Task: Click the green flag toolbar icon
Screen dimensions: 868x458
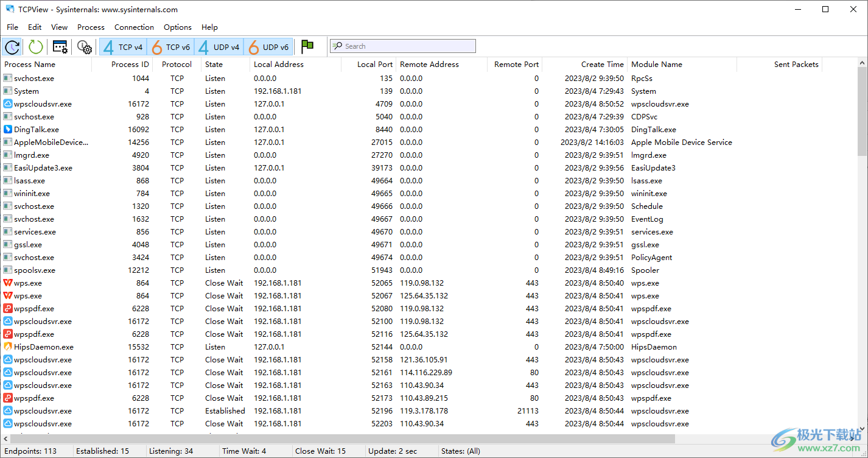Action: pyautogui.click(x=307, y=46)
